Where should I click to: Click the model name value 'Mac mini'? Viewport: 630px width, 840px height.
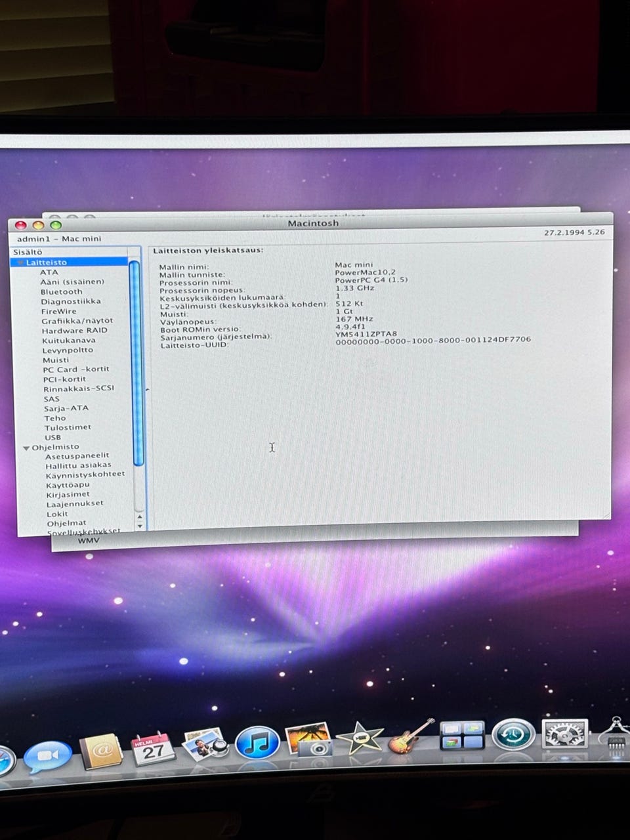point(354,265)
